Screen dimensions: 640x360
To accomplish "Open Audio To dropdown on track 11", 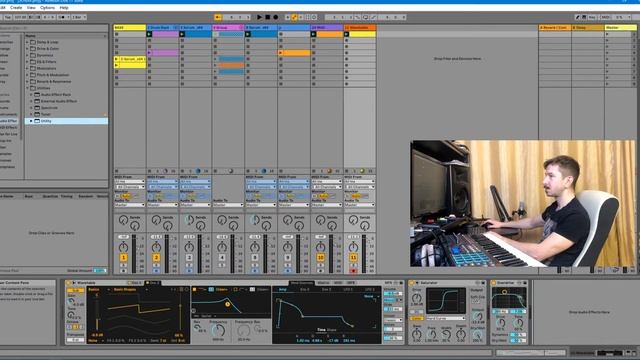I will [x=360, y=205].
